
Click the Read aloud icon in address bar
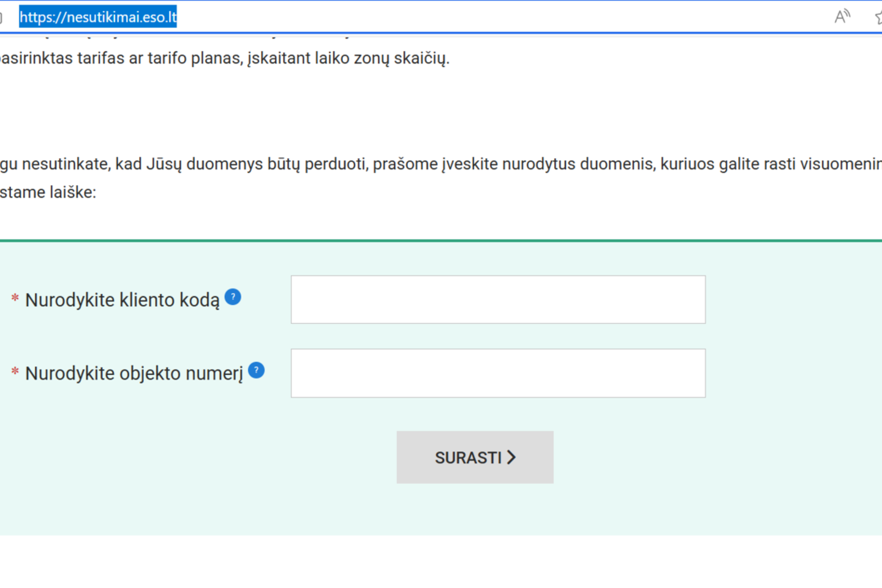pyautogui.click(x=843, y=17)
